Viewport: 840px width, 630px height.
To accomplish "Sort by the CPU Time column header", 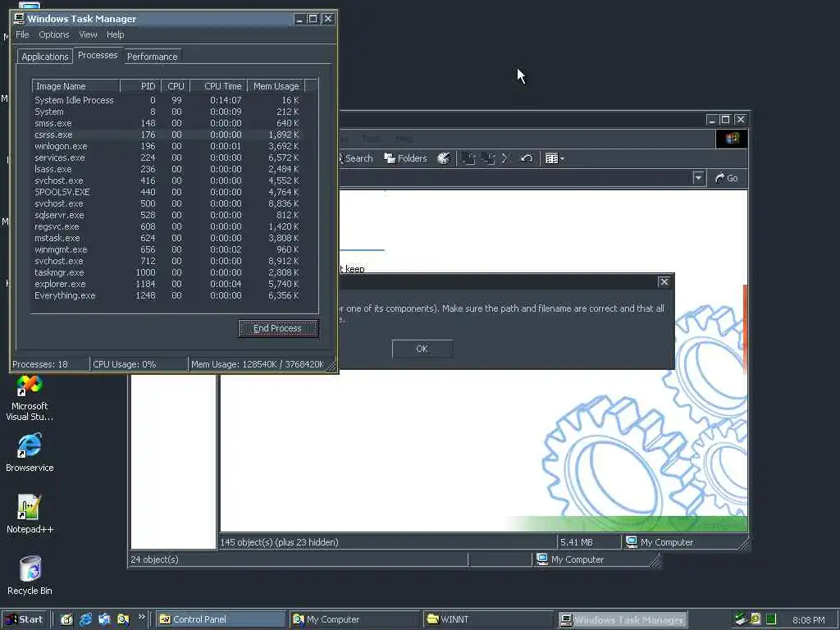I will tap(219, 86).
